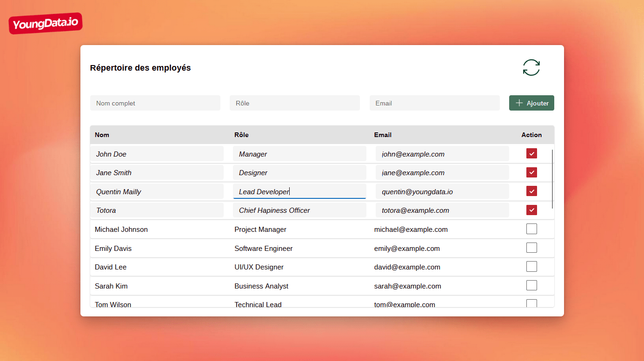This screenshot has height=361, width=644.
Task: Uncheck the Totora row checkbox
Action: coord(531,210)
